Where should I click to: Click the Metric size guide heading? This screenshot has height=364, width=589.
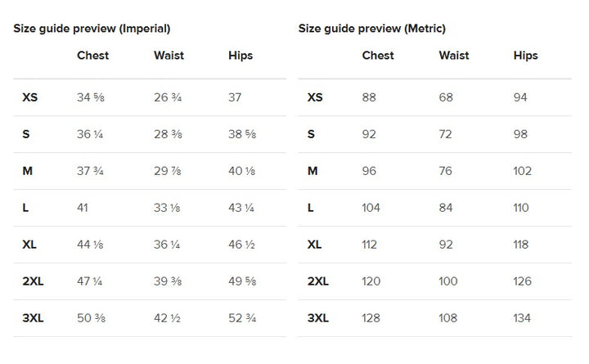[372, 29]
